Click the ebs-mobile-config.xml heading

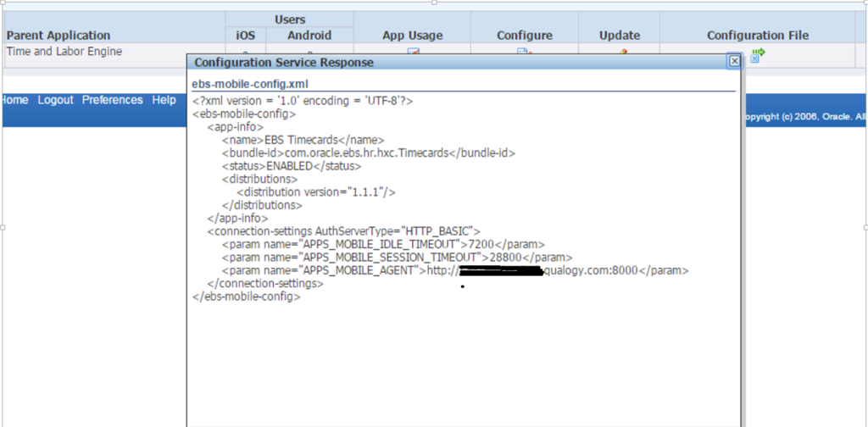tap(250, 84)
